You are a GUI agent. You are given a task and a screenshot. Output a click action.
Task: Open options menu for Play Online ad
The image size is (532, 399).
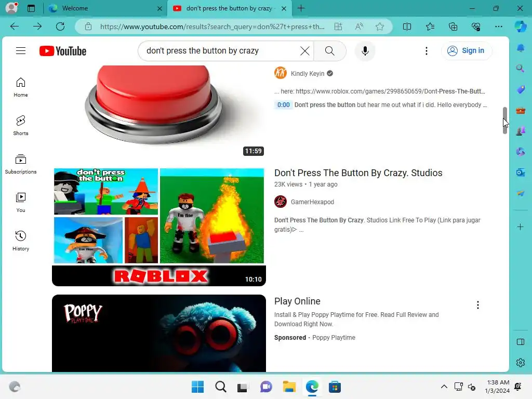pos(478,305)
